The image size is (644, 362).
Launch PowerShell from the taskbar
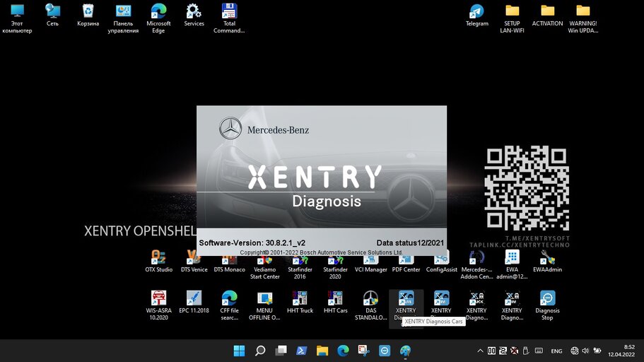click(301, 351)
